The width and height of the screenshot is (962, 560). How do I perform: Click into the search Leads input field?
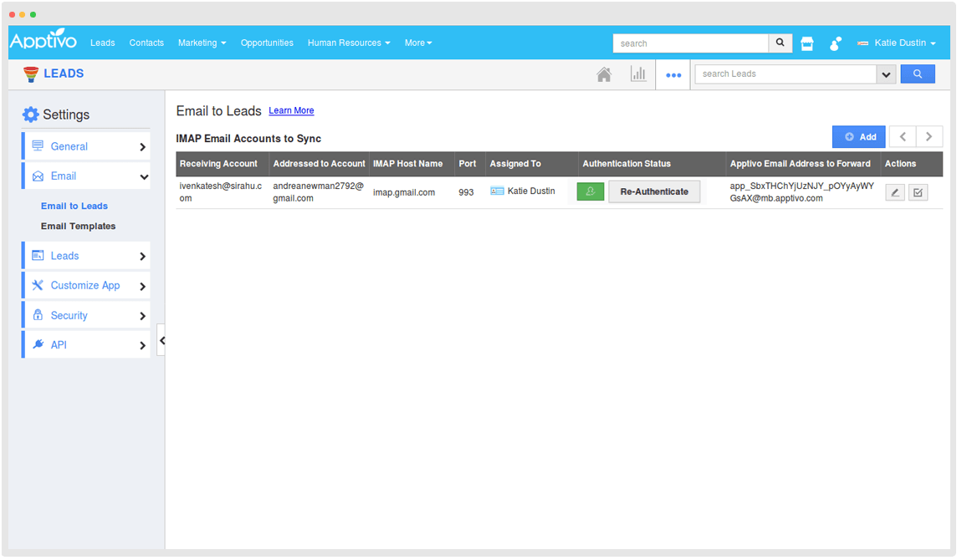(x=785, y=74)
